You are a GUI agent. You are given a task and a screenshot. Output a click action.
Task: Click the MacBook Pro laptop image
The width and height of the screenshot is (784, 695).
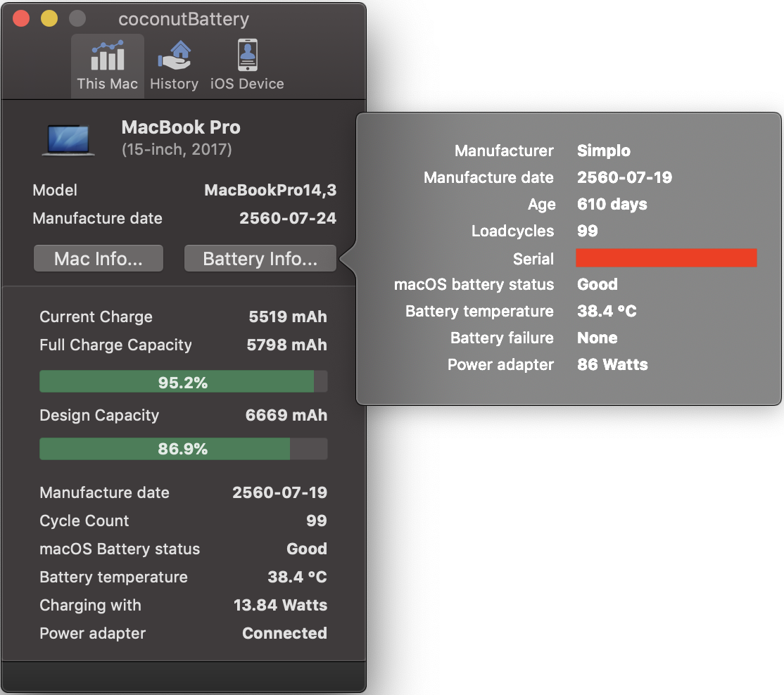68,141
